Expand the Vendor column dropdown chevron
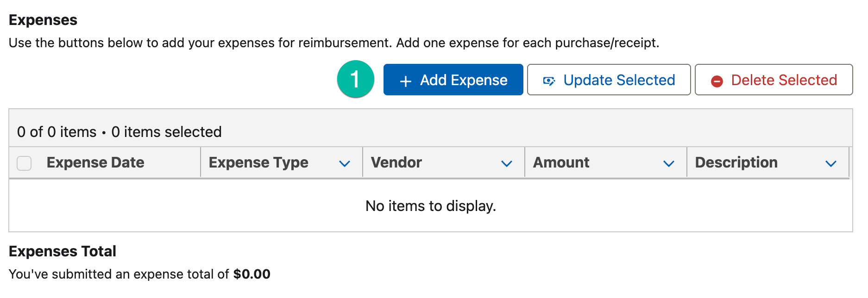The height and width of the screenshot is (298, 868). coord(506,163)
